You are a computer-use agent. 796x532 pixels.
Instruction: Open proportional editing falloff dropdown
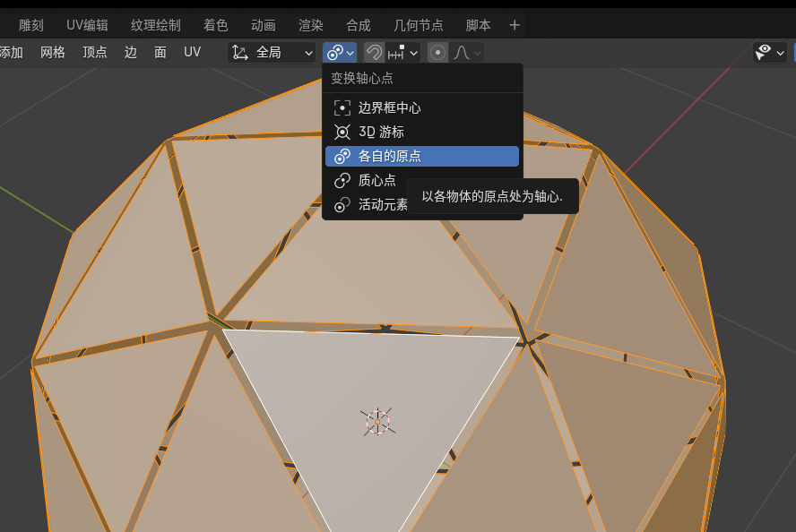466,53
